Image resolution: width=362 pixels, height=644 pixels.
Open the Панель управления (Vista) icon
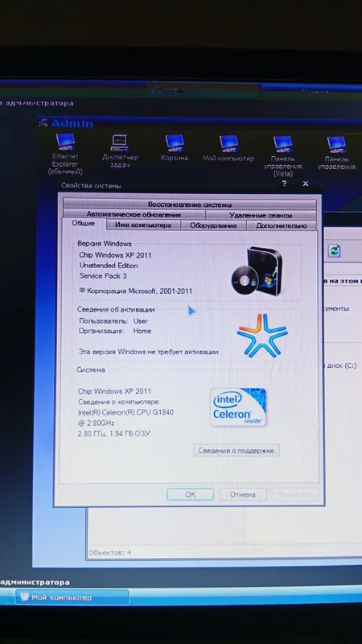283,156
